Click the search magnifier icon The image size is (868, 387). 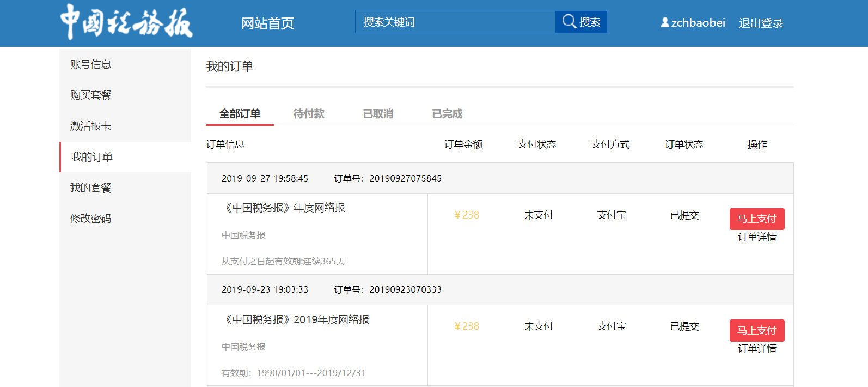click(x=569, y=21)
